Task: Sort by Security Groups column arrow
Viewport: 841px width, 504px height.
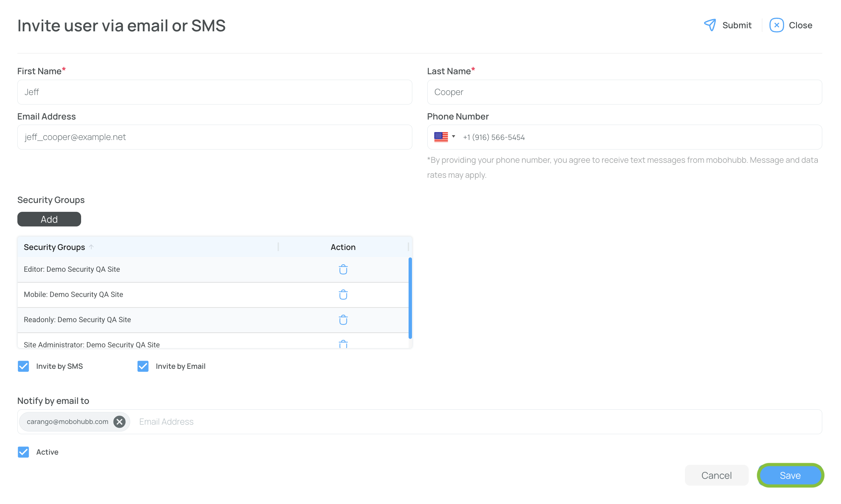Action: tap(91, 247)
